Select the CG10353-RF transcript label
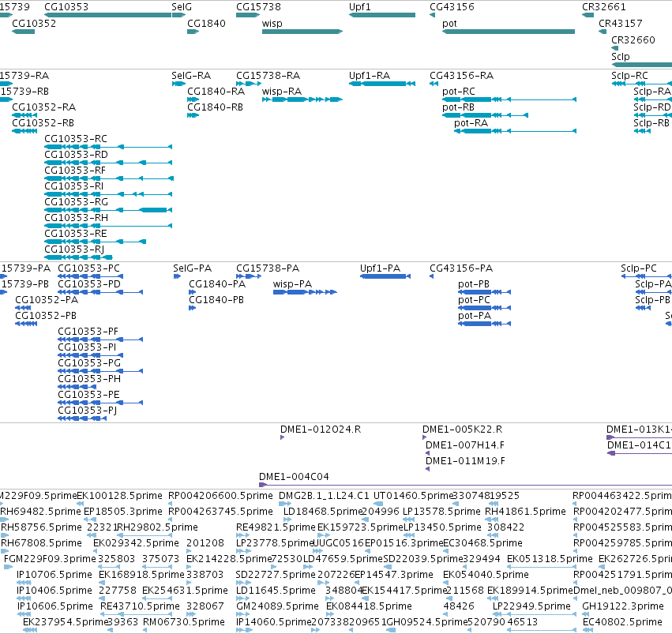 (x=75, y=171)
